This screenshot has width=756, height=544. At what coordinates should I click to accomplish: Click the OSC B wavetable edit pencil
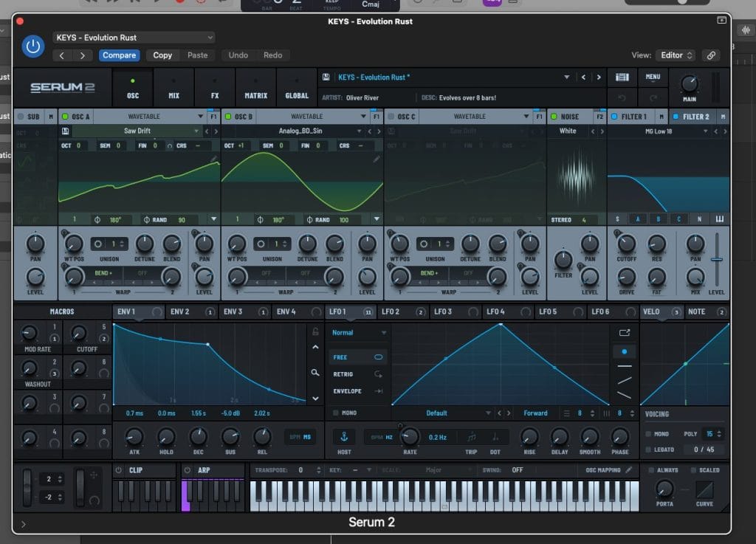[x=376, y=159]
